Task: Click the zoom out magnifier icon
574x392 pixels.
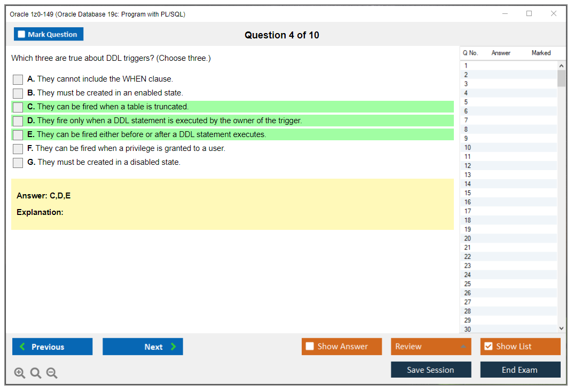Action: (x=52, y=373)
